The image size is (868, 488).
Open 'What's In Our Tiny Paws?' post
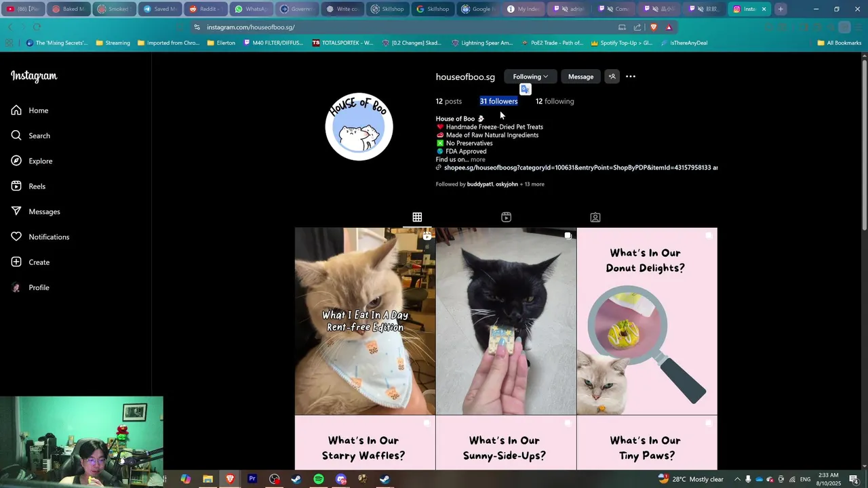click(647, 443)
